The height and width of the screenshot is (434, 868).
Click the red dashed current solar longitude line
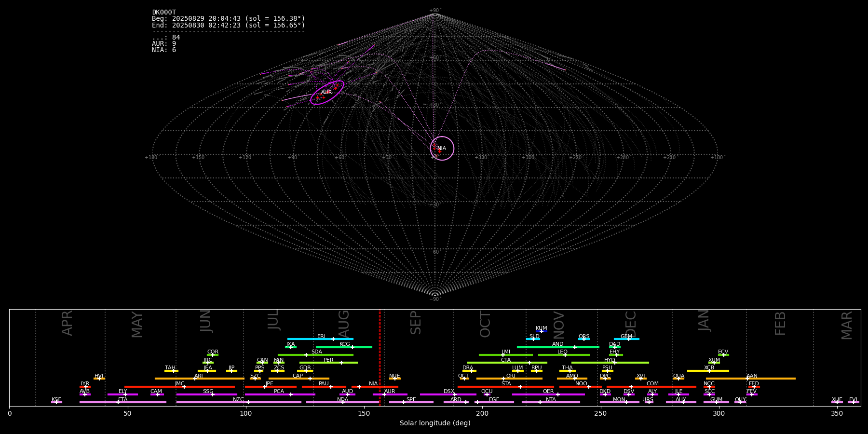pos(380,357)
